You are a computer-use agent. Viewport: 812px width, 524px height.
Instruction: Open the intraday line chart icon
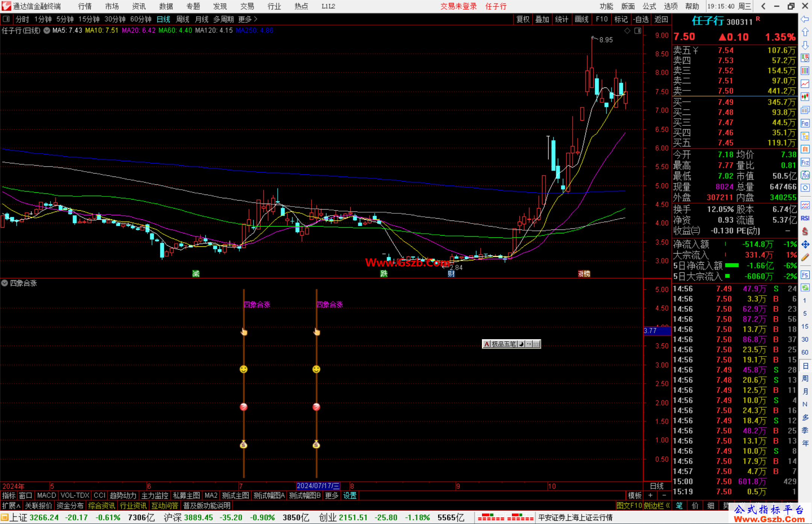[805, 84]
